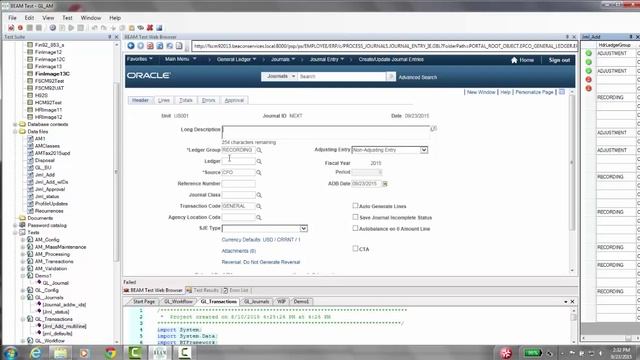
Task: Click in the Long Description text box
Action: pos(326,132)
